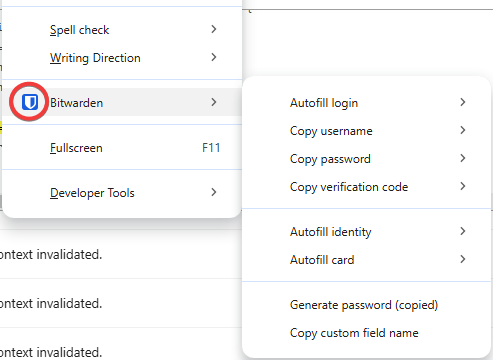
Task: Expand arrow beside Autofill login
Action: point(463,102)
